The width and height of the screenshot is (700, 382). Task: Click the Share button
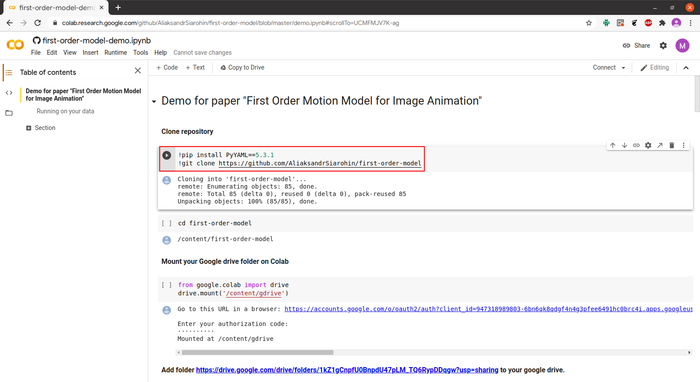point(637,46)
